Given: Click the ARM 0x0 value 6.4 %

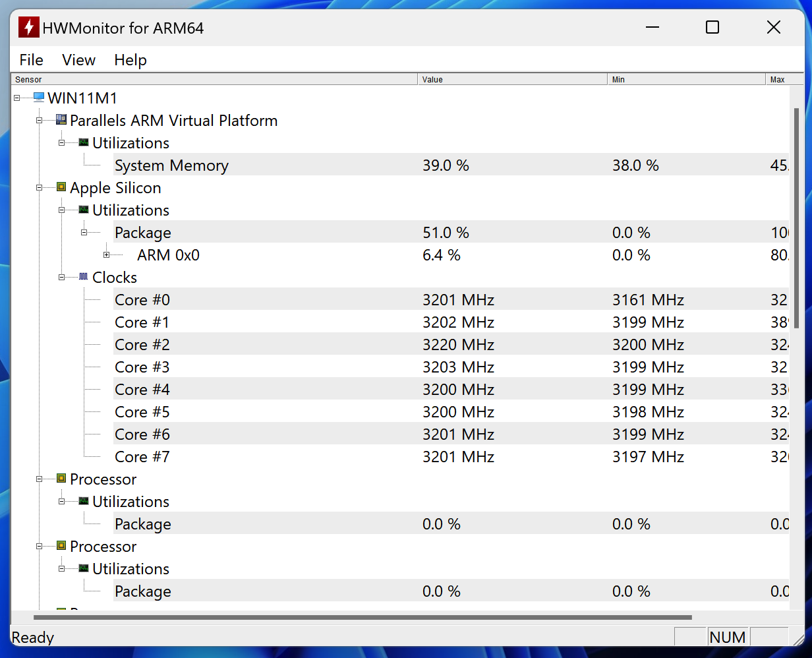Looking at the screenshot, I should pyautogui.click(x=442, y=255).
